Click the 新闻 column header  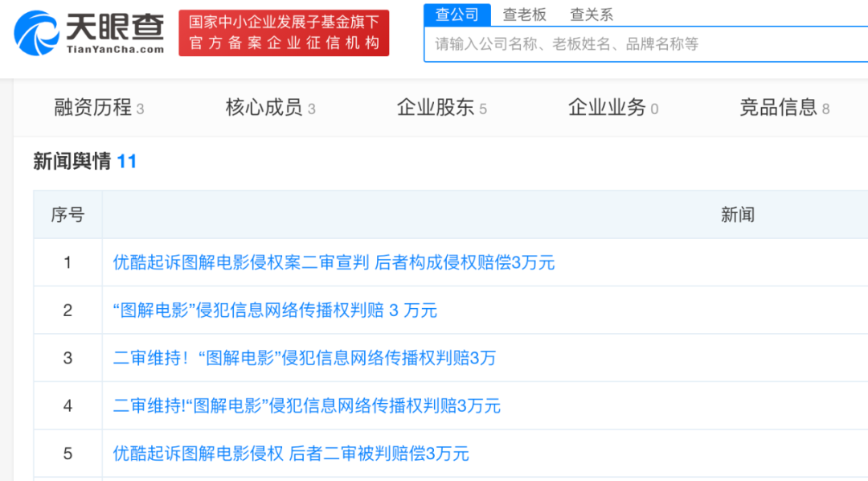coord(737,215)
